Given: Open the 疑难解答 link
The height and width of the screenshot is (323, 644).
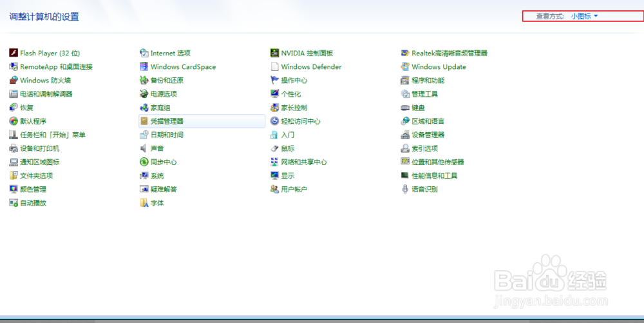Looking at the screenshot, I should (x=164, y=189).
